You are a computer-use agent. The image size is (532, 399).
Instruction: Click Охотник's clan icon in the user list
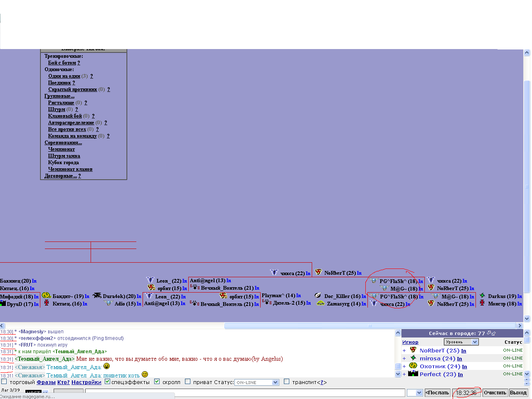413,366
